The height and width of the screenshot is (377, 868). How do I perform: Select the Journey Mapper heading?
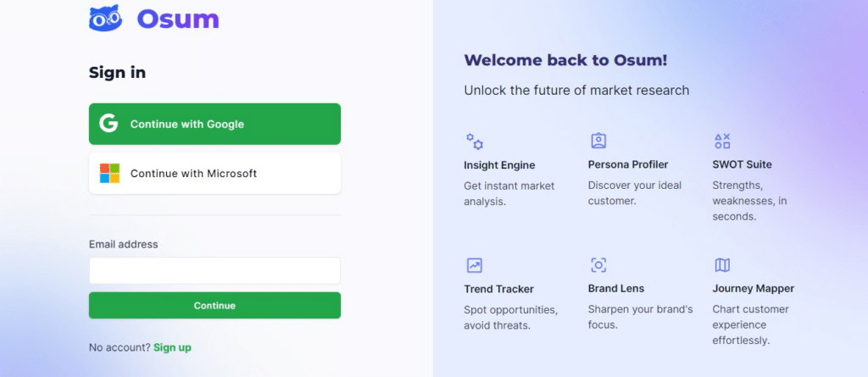754,288
